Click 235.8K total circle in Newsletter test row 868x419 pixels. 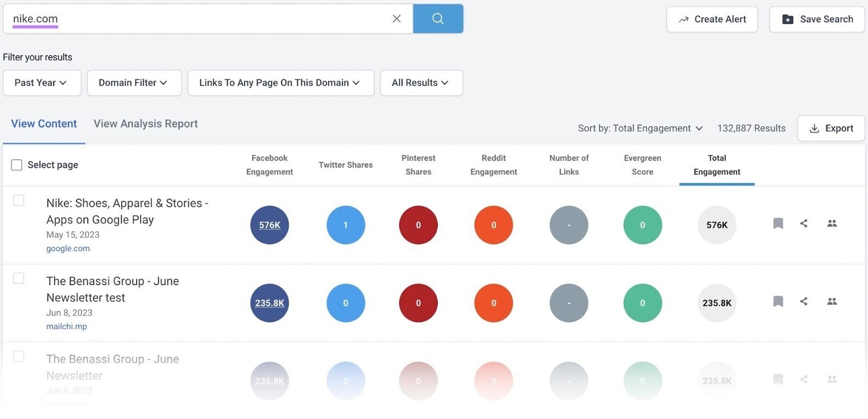717,303
